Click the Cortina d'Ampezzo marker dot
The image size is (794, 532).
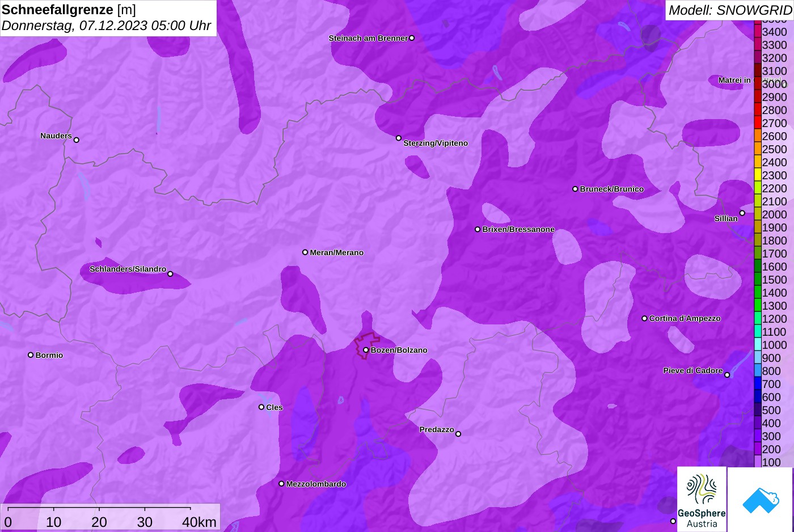click(644, 319)
